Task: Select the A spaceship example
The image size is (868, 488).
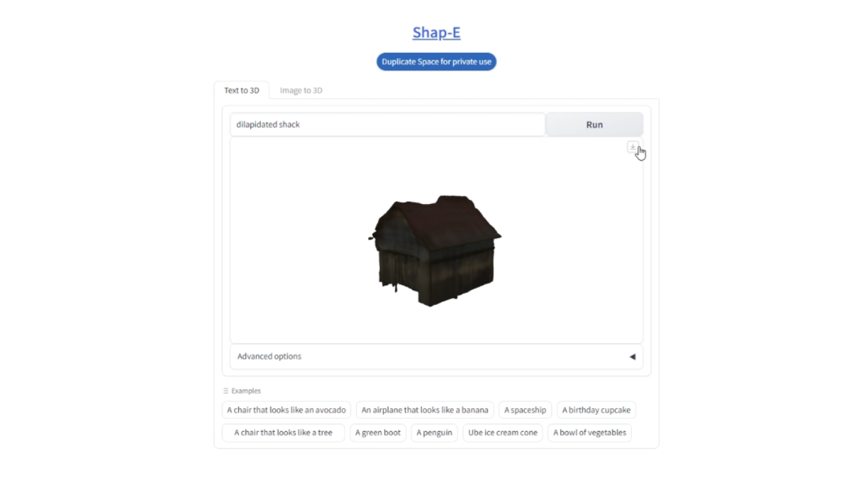Action: [x=525, y=410]
